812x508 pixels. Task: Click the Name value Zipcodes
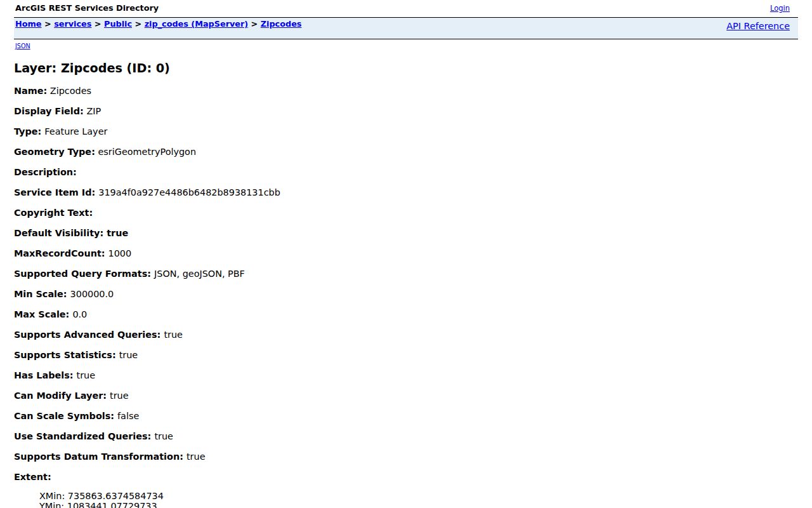(x=70, y=91)
